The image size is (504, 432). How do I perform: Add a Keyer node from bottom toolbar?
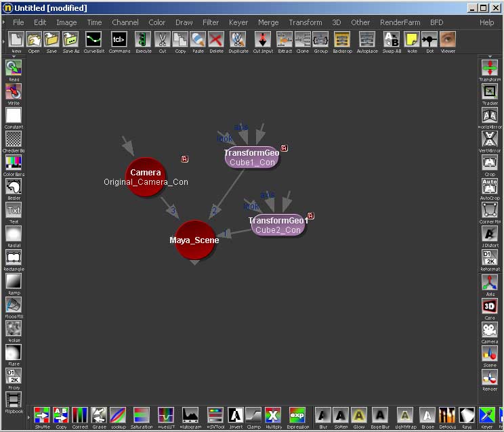(486, 415)
